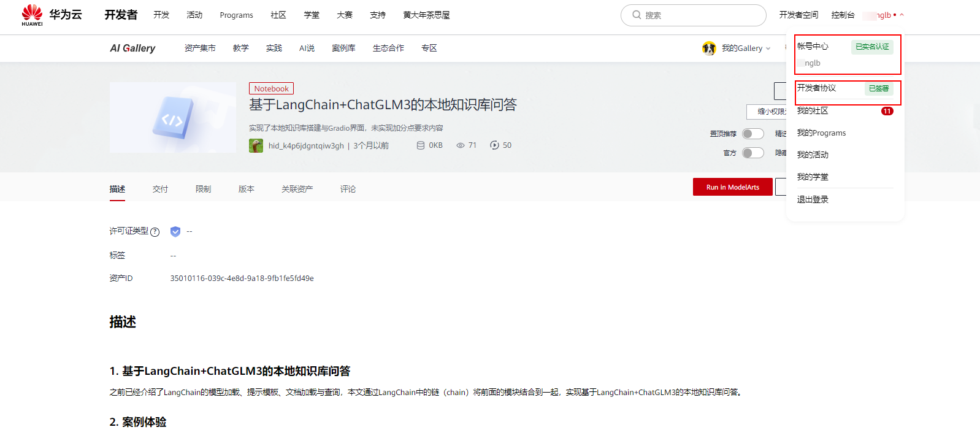This screenshot has width=980, height=438.
Task: Click the red 11 notification badge
Action: [x=887, y=111]
